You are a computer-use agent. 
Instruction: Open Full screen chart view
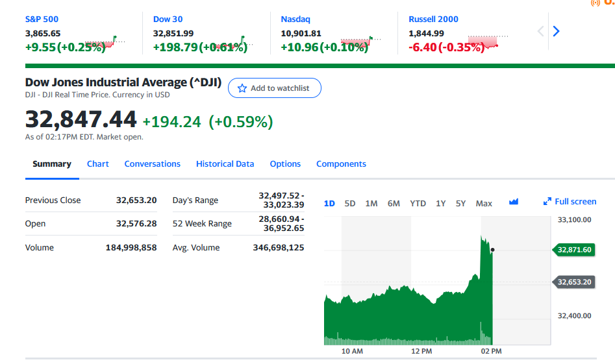tap(570, 201)
